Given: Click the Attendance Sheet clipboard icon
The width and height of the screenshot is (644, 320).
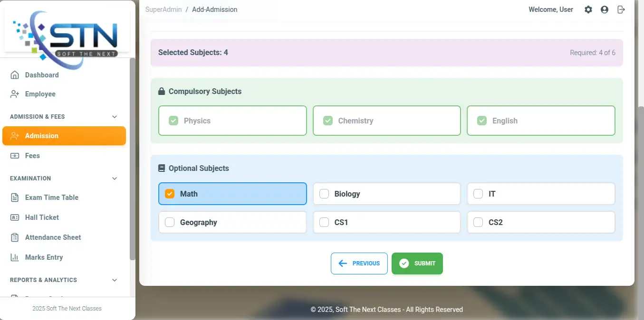Looking at the screenshot, I should 15,237.
